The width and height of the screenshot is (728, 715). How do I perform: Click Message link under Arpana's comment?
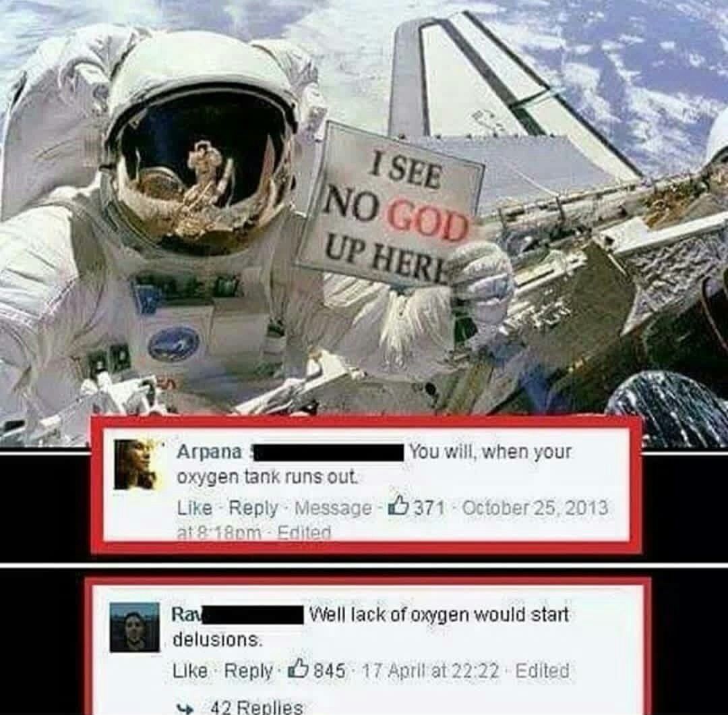click(x=333, y=508)
